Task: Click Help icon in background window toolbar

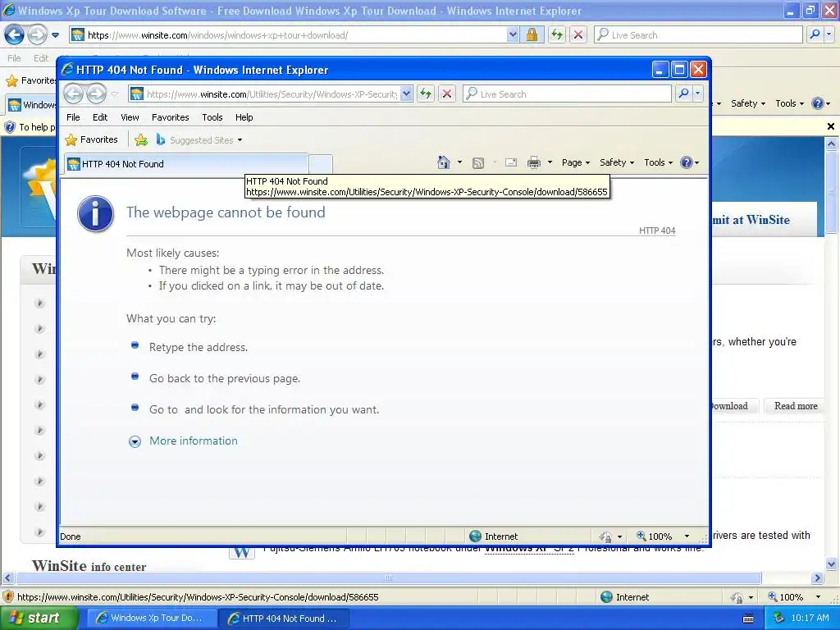Action: 818,103
